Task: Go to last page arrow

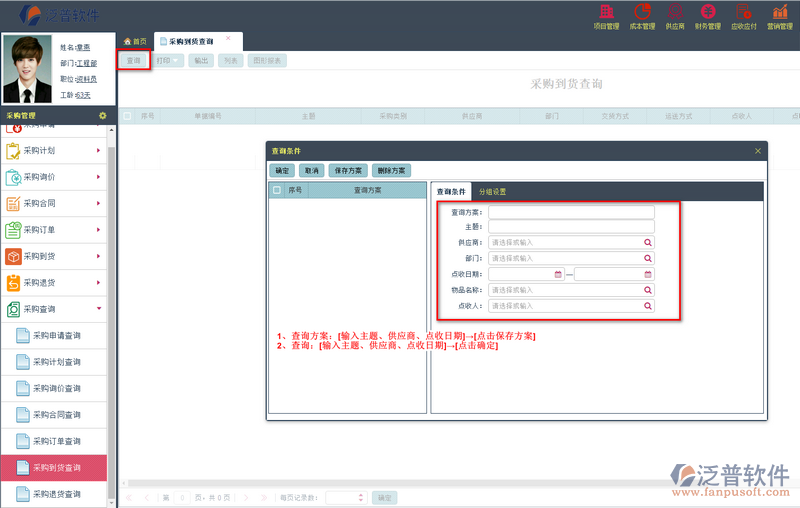Action: [263, 498]
